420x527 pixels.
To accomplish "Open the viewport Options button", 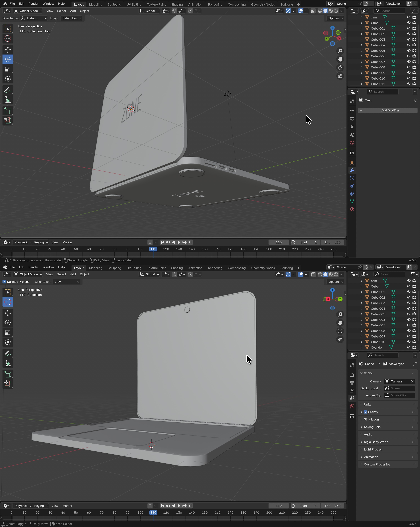I will [335, 18].
